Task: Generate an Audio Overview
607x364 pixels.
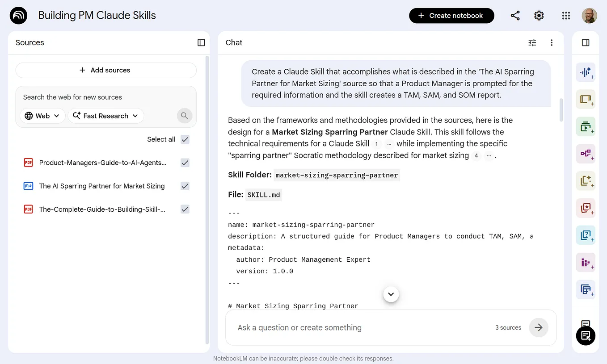Action: [586, 72]
